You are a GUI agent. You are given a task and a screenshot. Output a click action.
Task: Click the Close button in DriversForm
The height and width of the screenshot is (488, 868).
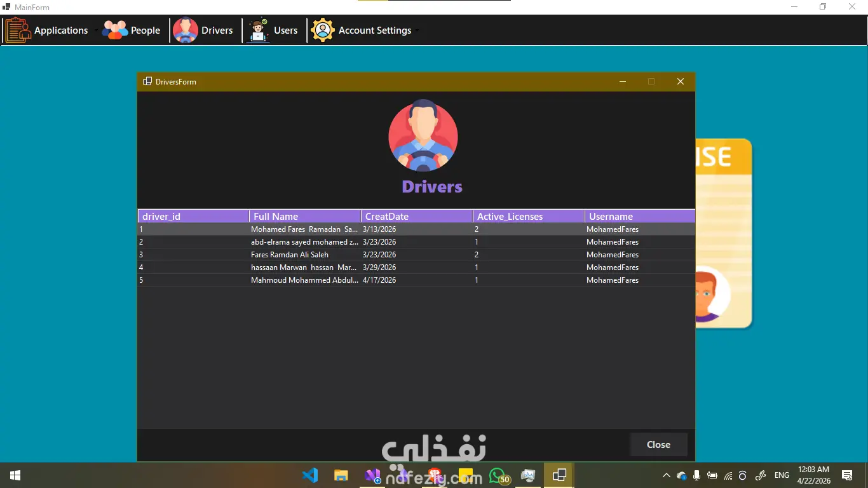click(x=658, y=445)
